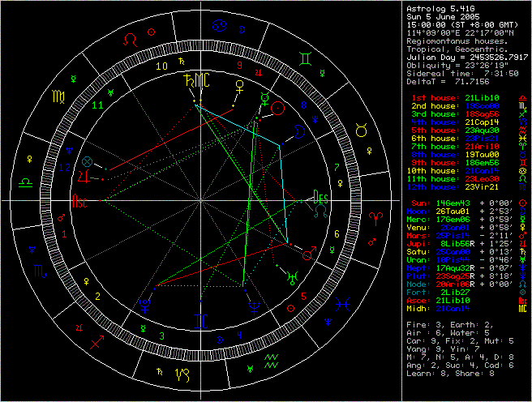532x402 pixels.
Task: Select the Sagittarius arrow glyph on the wheel
Action: 97,341
